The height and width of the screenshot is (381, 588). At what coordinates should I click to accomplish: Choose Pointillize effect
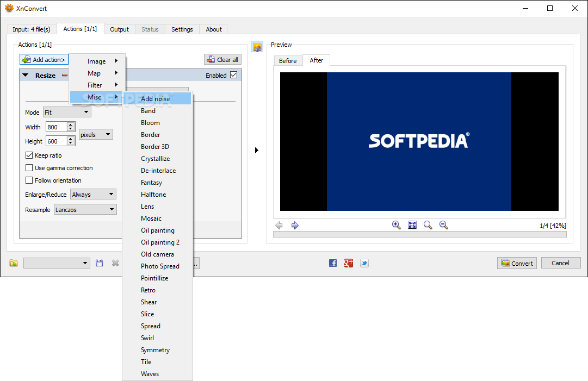coord(158,278)
